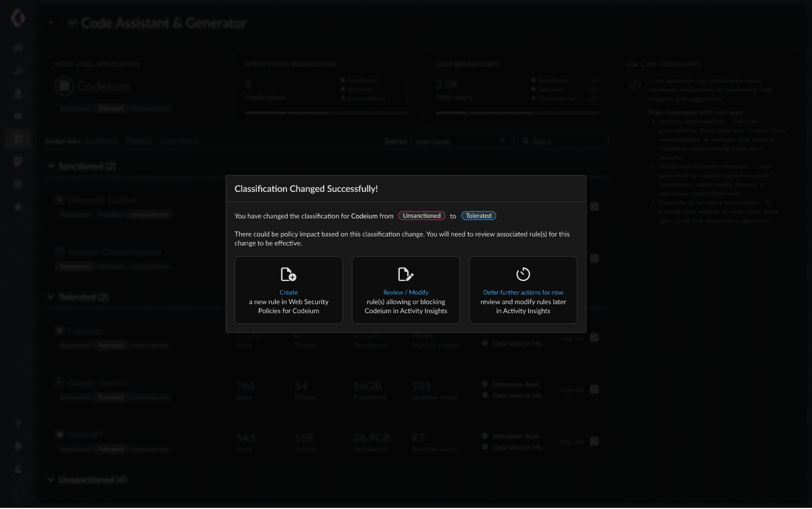The image size is (812, 509).
Task: Click the ChatGPT app name
Action: point(85,435)
